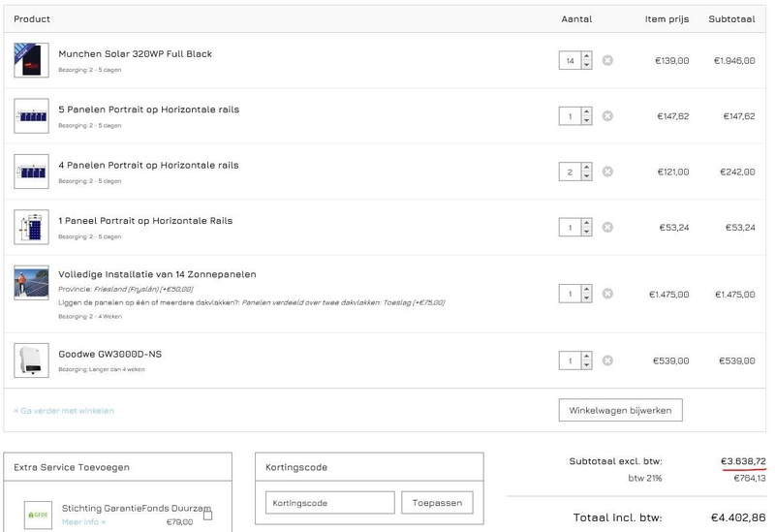Select the €1.475,00 installatie subtotal value
The width and height of the screenshot is (775, 532).
pos(735,295)
